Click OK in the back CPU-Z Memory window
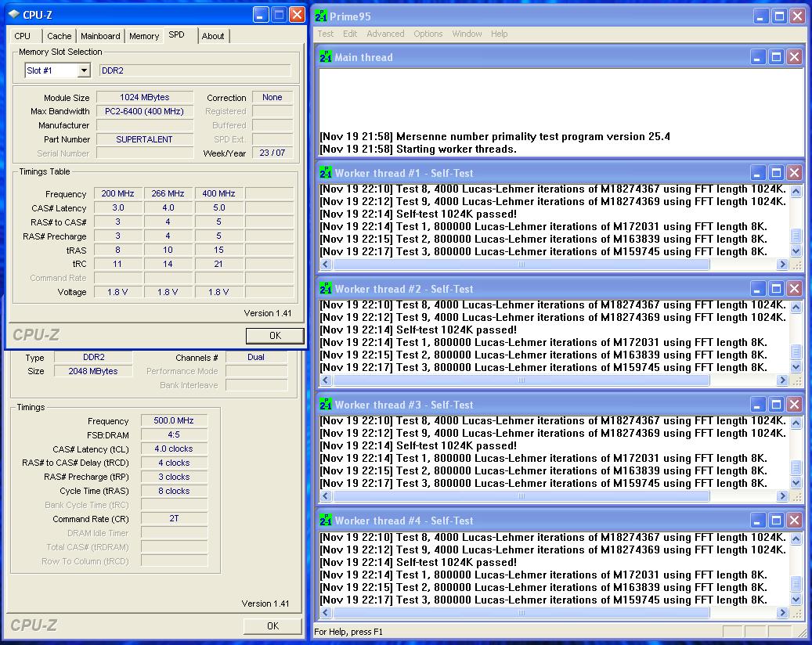The width and height of the screenshot is (812, 645). coord(273,626)
